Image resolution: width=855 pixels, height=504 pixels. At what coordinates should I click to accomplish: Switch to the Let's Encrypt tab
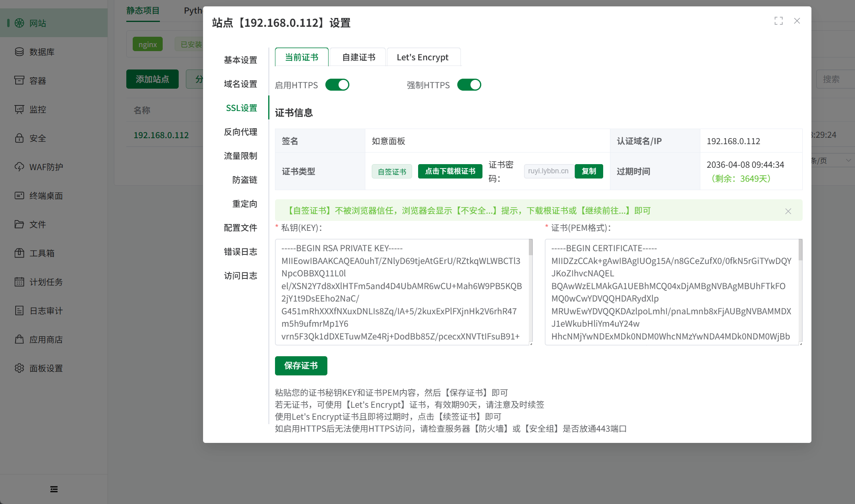[423, 57]
